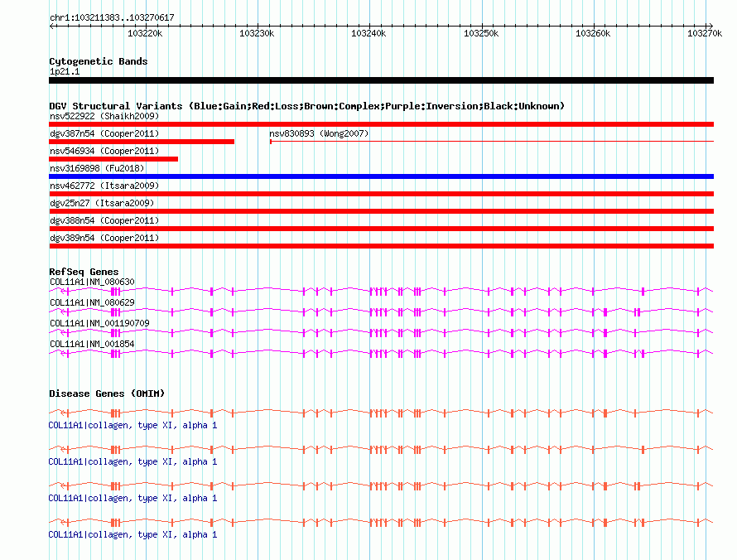
Task: Click the nsv546934 (Cooper2011) variant label
Action: (x=104, y=151)
